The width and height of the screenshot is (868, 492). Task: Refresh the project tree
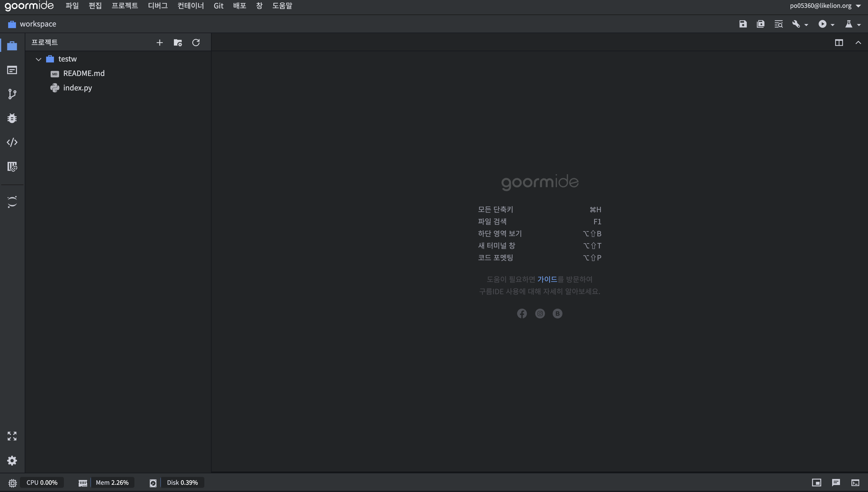196,43
